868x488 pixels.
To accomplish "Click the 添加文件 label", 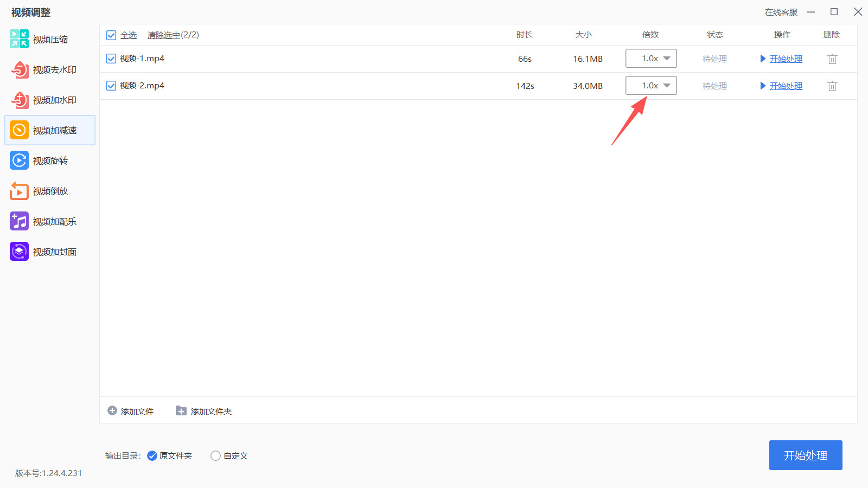I will (x=137, y=411).
